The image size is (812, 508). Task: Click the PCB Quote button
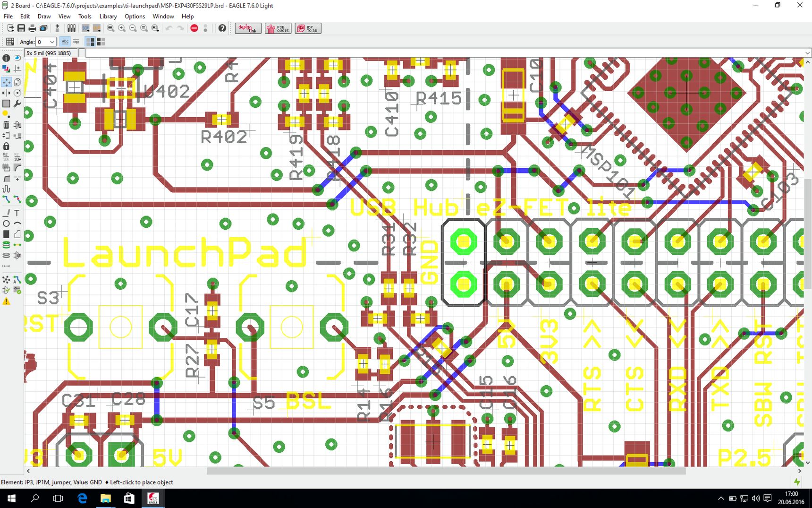click(x=278, y=28)
